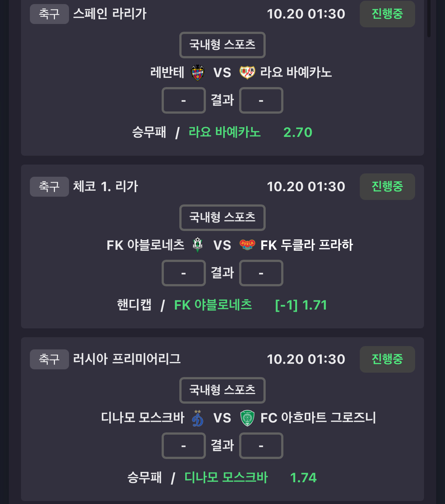Select 국내형 스포츠 label in 레반테 match
The height and width of the screenshot is (504, 445).
(222, 45)
